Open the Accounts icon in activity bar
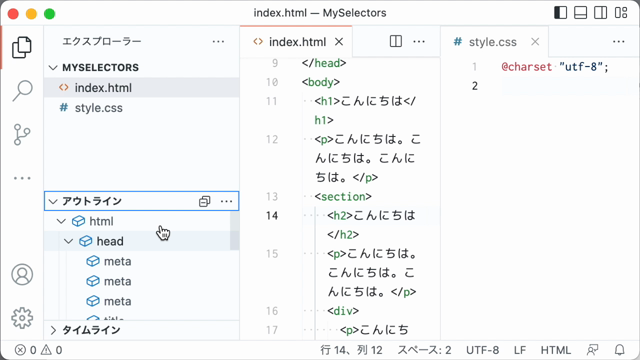The image size is (640, 360). pos(22,274)
